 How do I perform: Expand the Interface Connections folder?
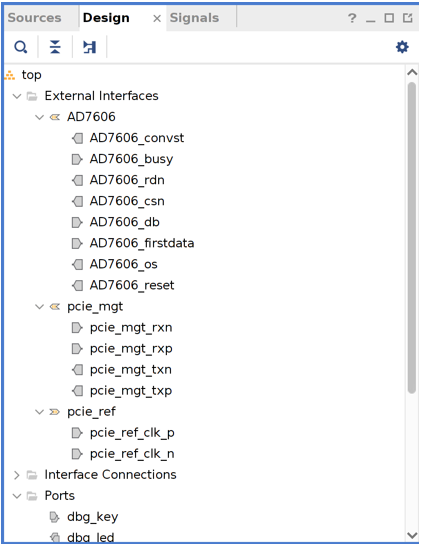pos(16,475)
